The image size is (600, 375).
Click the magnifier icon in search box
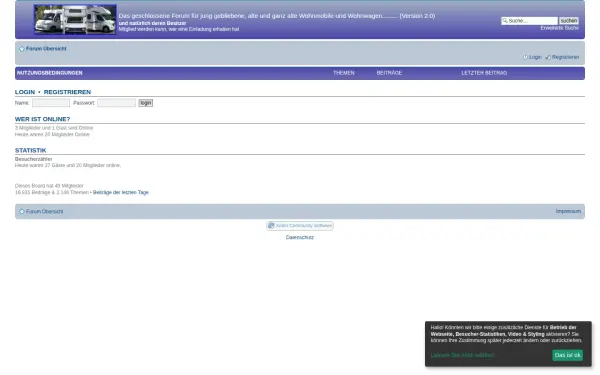point(505,21)
